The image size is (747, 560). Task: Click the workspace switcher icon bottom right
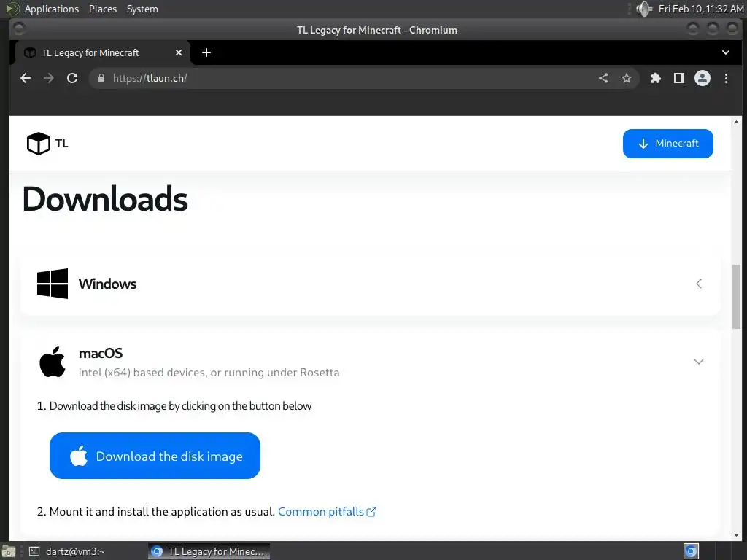pos(691,551)
